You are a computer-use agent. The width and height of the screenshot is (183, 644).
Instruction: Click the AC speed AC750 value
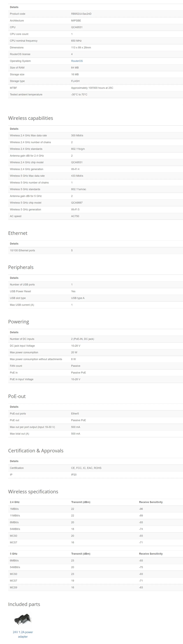[x=75, y=216]
